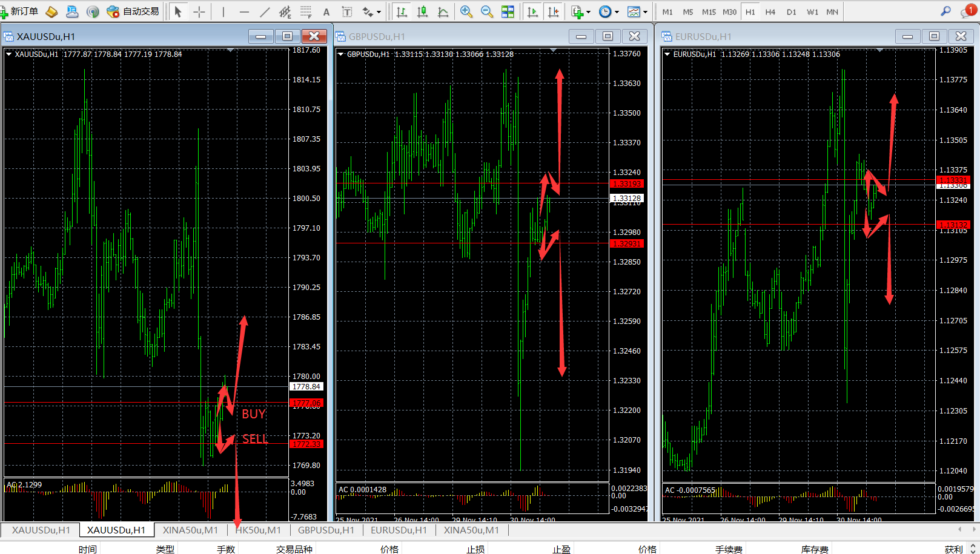This screenshot has height=554, width=980.
Task: Expand the indicators list dropdown arrow
Action: [x=588, y=12]
